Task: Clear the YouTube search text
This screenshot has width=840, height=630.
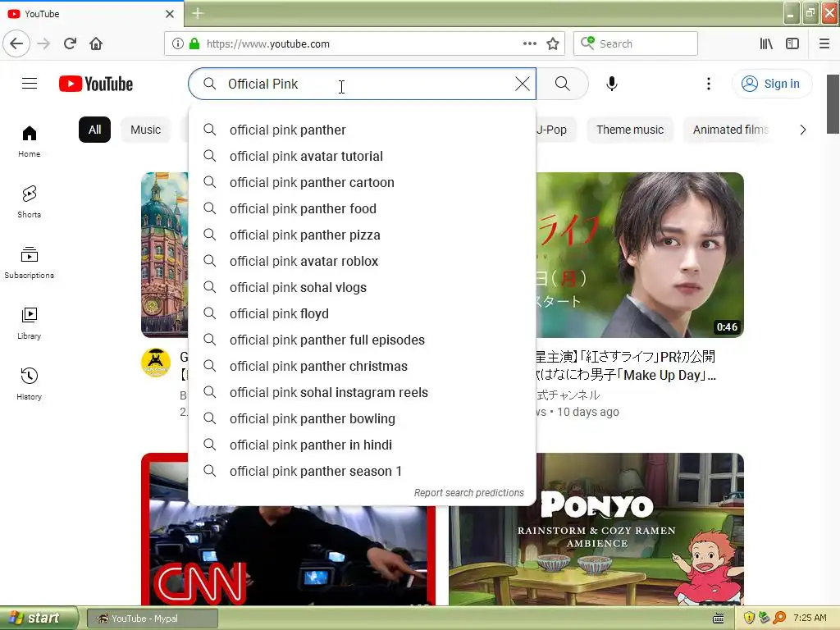Action: coord(523,84)
